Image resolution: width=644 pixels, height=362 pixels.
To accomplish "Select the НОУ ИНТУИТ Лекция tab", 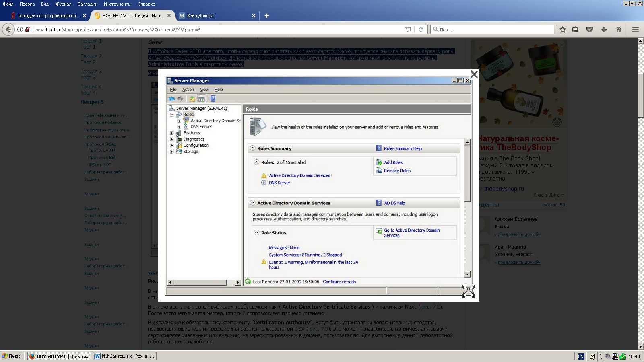I will point(133,16).
